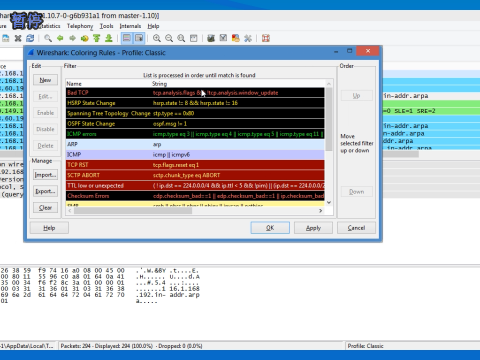Select the HSRP State Change rule
This screenshot has height=360, width=480.
click(195, 103)
